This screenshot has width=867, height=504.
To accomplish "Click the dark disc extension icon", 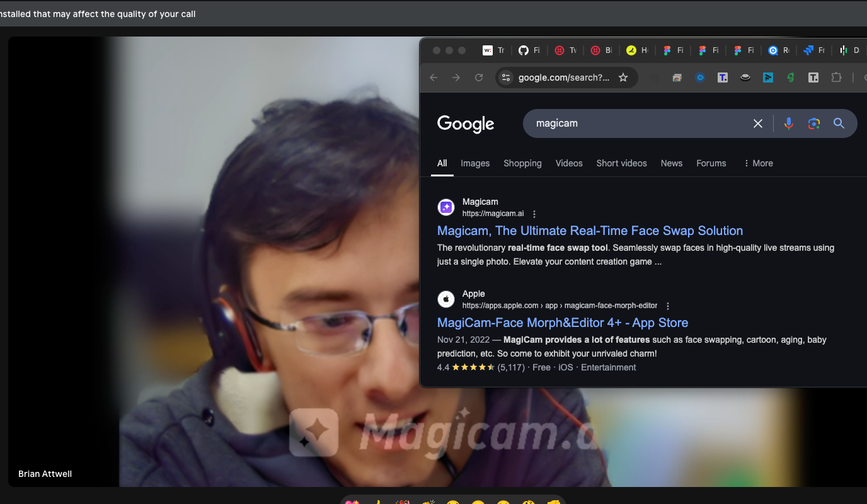I will (x=745, y=77).
